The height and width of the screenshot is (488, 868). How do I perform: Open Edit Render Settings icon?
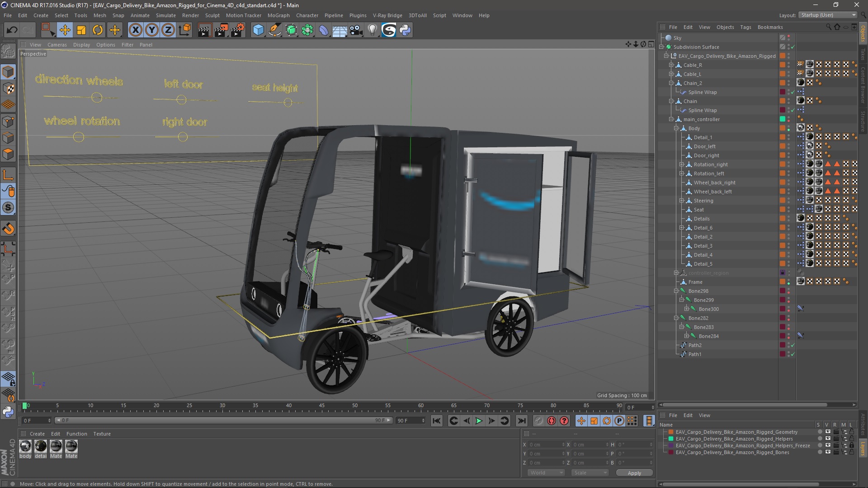point(238,30)
